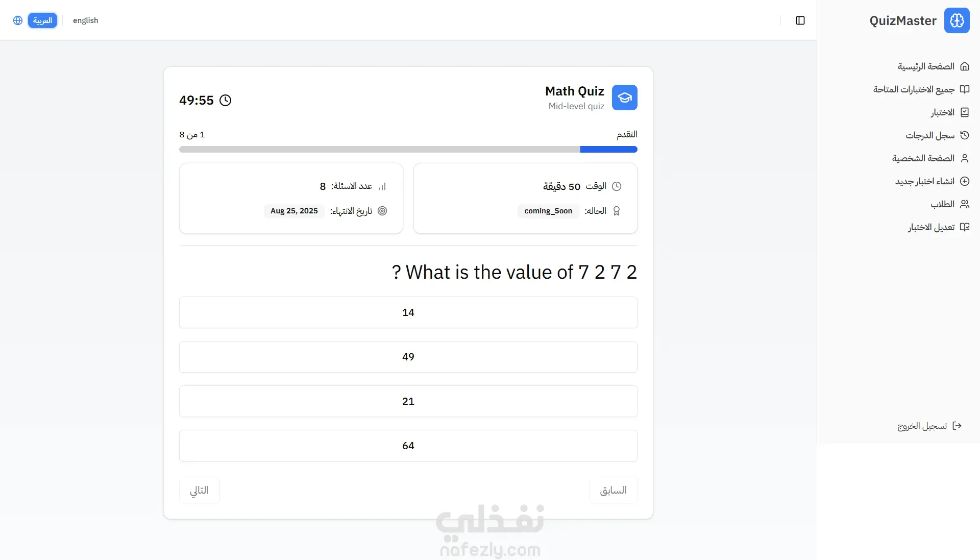Go to الطلاب students page
Screen dimensions: 980x560
click(x=942, y=204)
